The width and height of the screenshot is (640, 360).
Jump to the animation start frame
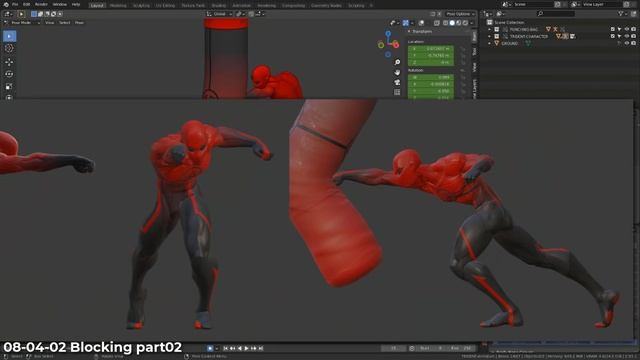(225, 349)
